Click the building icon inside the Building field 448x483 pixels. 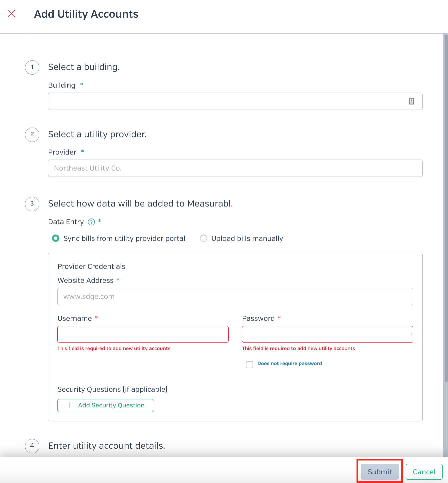pyautogui.click(x=411, y=101)
